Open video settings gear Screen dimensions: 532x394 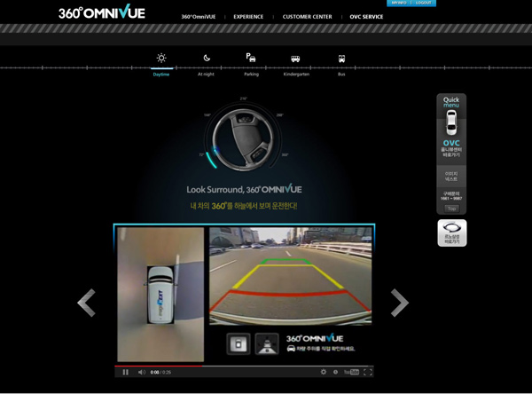click(324, 372)
